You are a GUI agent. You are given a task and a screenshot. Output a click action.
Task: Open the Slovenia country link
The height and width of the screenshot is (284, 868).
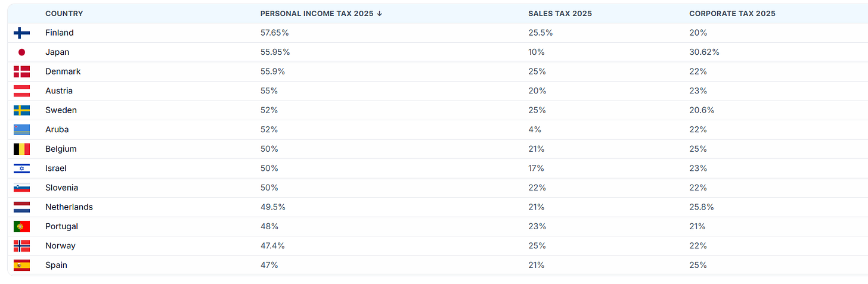click(62, 188)
